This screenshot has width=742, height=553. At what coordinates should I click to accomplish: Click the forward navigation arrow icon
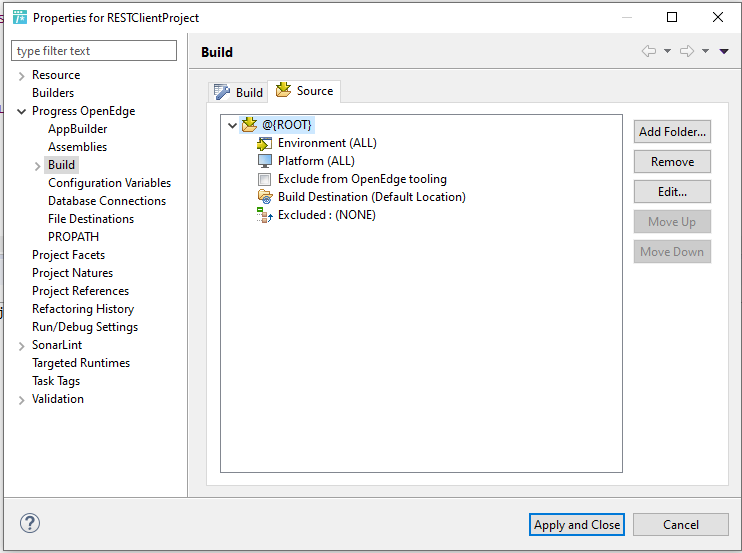[x=687, y=51]
